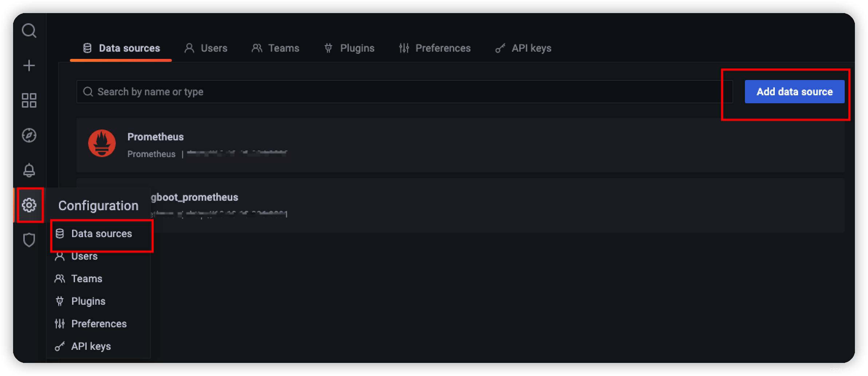Click the Configuration menu header
Screen dimensions: 868x376
(x=98, y=205)
